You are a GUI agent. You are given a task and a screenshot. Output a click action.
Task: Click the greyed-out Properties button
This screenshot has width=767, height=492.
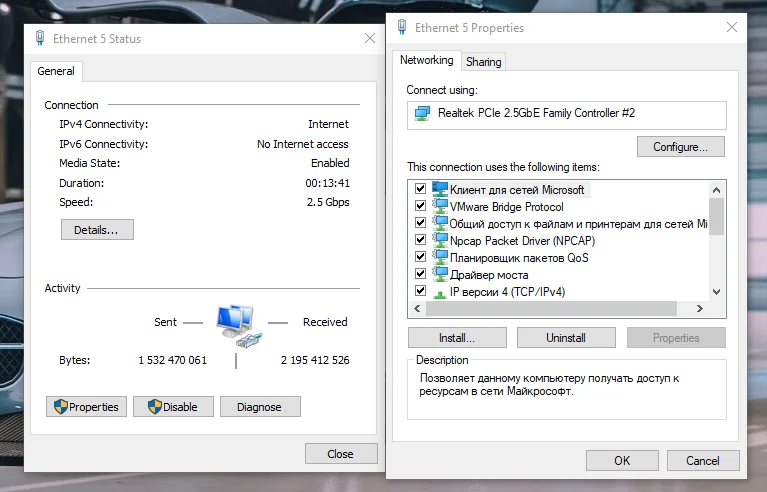click(676, 338)
